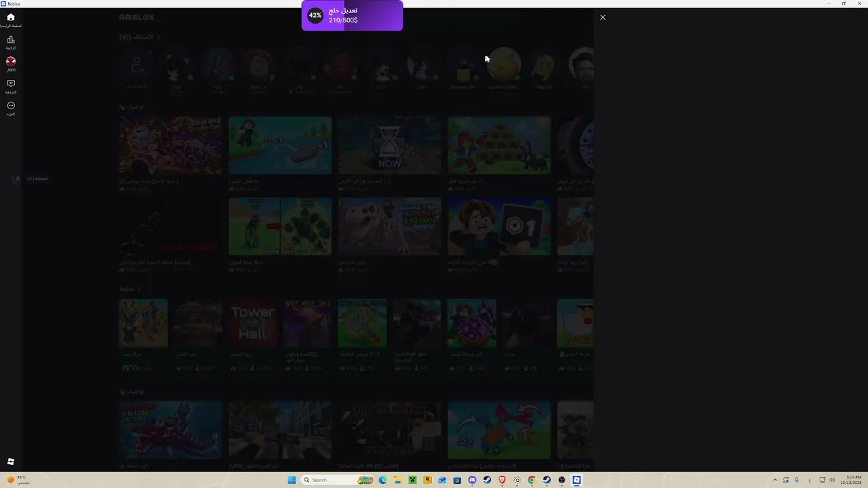Image resolution: width=868 pixels, height=488 pixels.
Task: Open the Charts section in Roblox sidebar
Action: [x=11, y=42]
